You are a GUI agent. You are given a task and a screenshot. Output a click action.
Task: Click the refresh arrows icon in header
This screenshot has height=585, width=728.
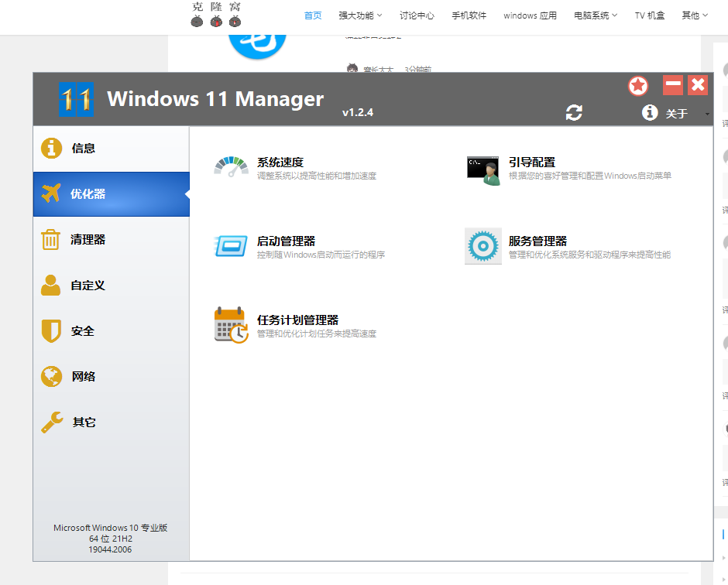(574, 112)
